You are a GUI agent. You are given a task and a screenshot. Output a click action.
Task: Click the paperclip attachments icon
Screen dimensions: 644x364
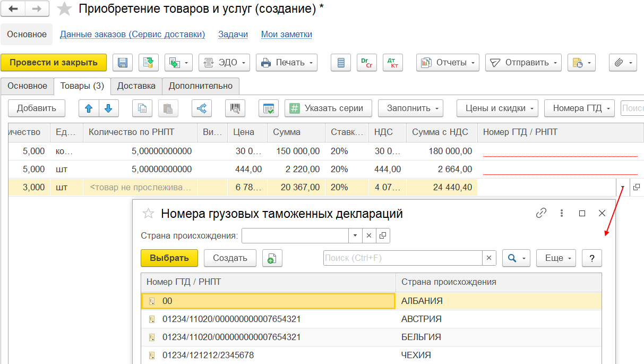[622, 63]
